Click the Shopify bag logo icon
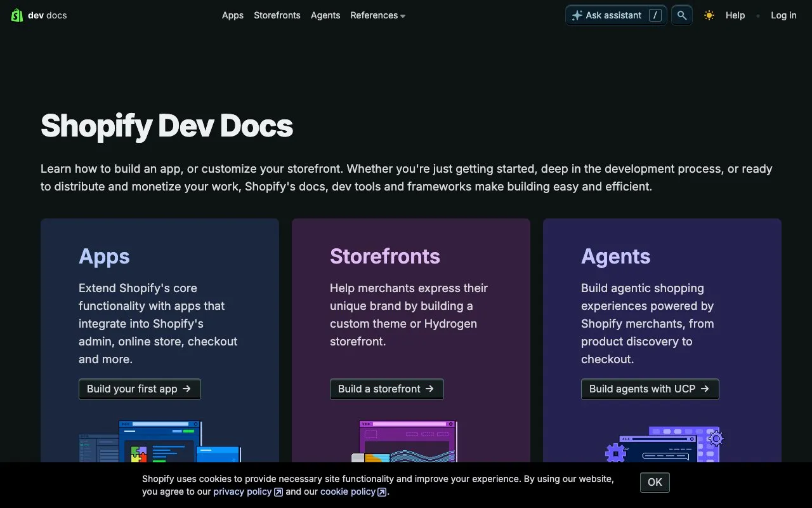 [x=17, y=15]
